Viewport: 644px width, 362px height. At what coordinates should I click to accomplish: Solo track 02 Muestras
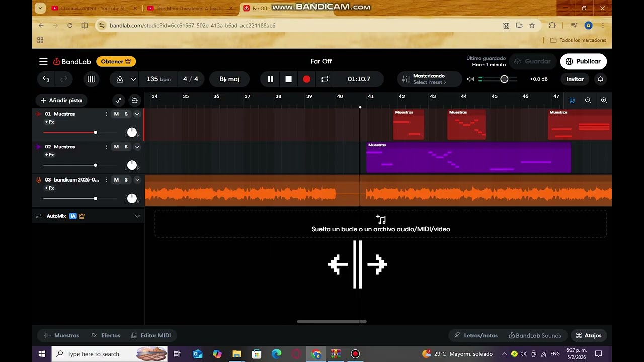[x=126, y=147]
